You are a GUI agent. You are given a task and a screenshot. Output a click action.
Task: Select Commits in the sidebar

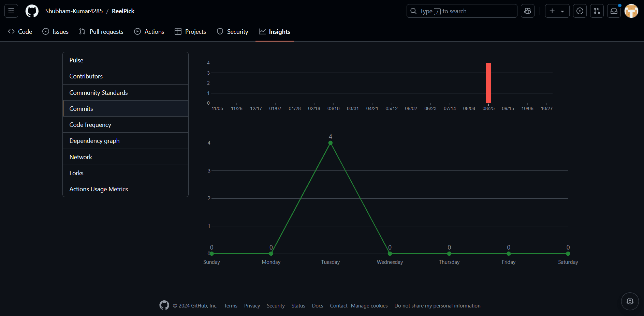click(x=126, y=108)
